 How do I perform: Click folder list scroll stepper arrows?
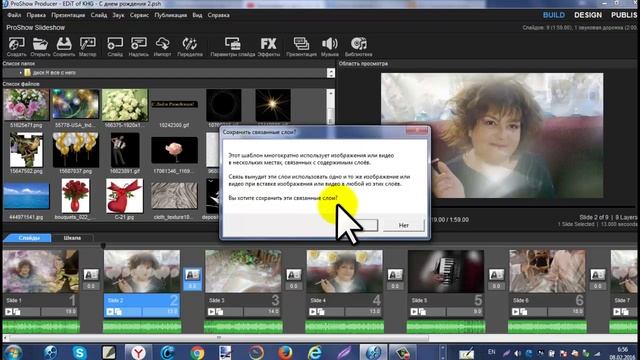331,73
